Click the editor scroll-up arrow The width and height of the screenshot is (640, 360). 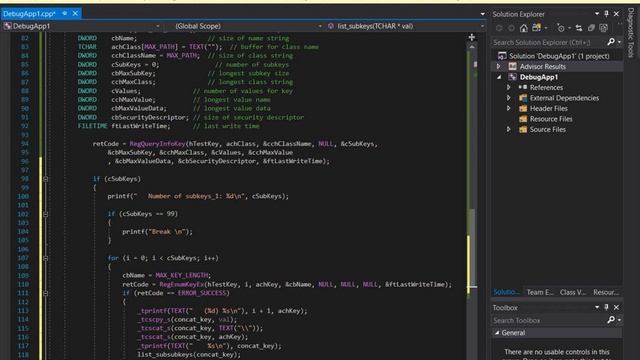pyautogui.click(x=472, y=47)
